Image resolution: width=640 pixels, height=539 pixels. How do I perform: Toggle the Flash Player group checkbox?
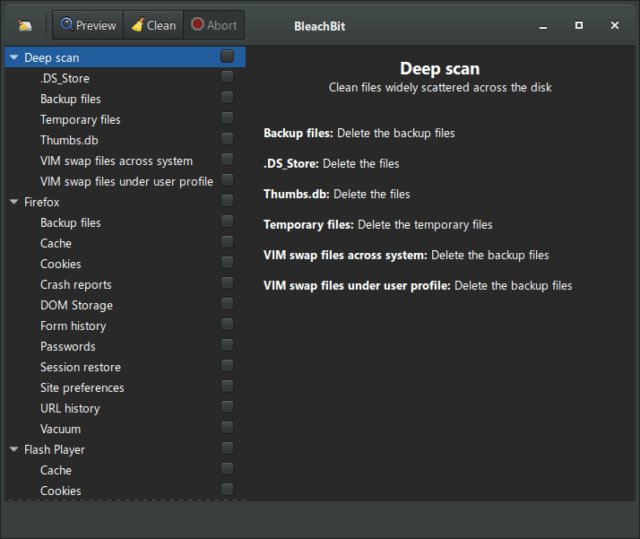pyautogui.click(x=227, y=448)
